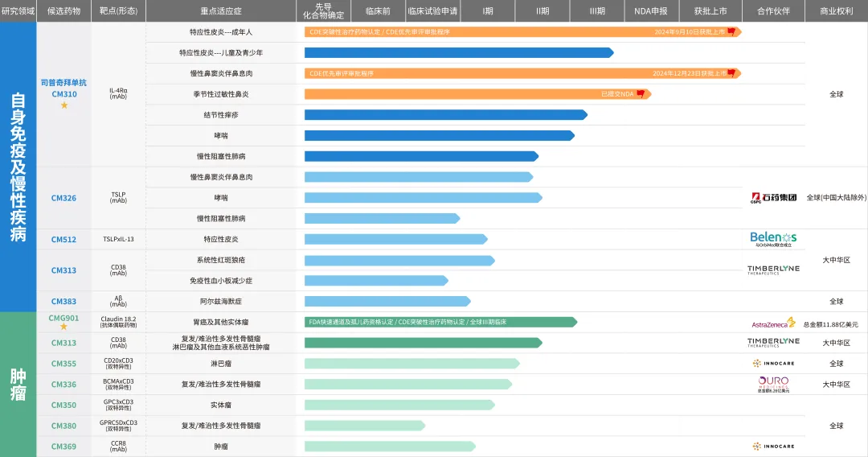Click the Innocare logo in the CM355 row

(x=773, y=364)
